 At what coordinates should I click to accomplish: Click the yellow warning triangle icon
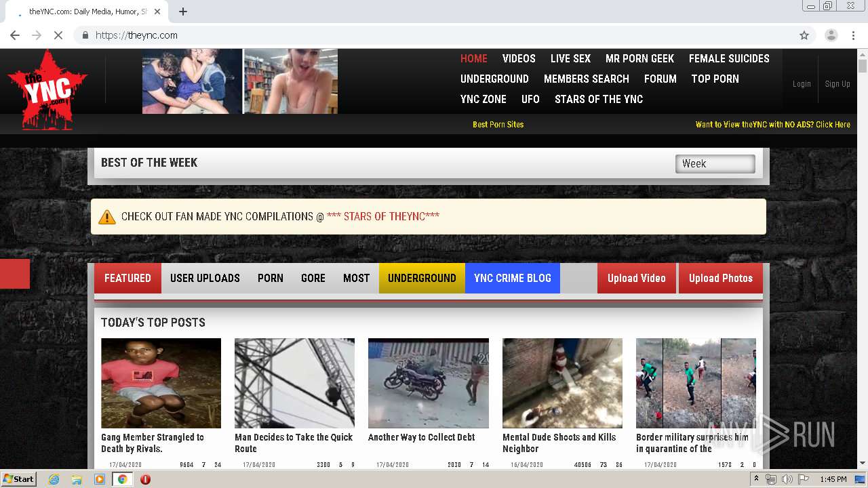(107, 217)
